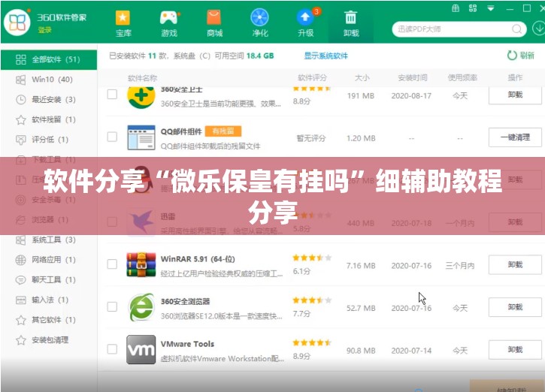Click 一键清理 for QQ邮件组件
545x392 pixels.
(515, 137)
